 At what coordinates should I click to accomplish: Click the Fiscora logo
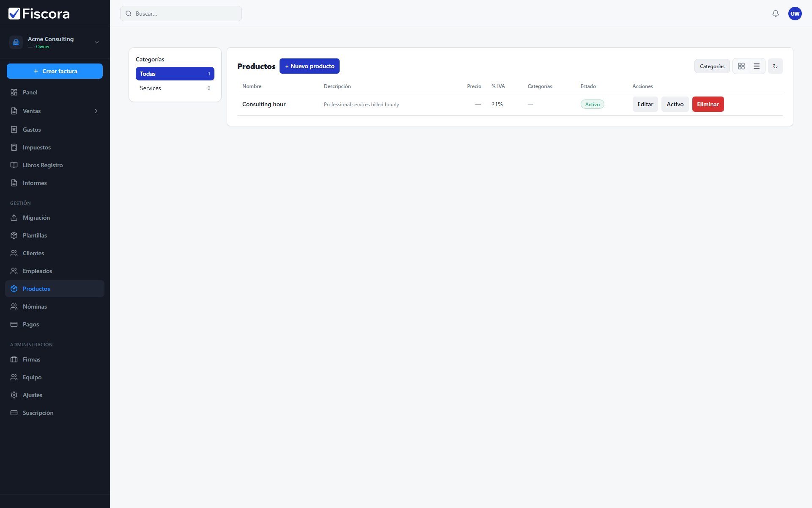pyautogui.click(x=39, y=14)
